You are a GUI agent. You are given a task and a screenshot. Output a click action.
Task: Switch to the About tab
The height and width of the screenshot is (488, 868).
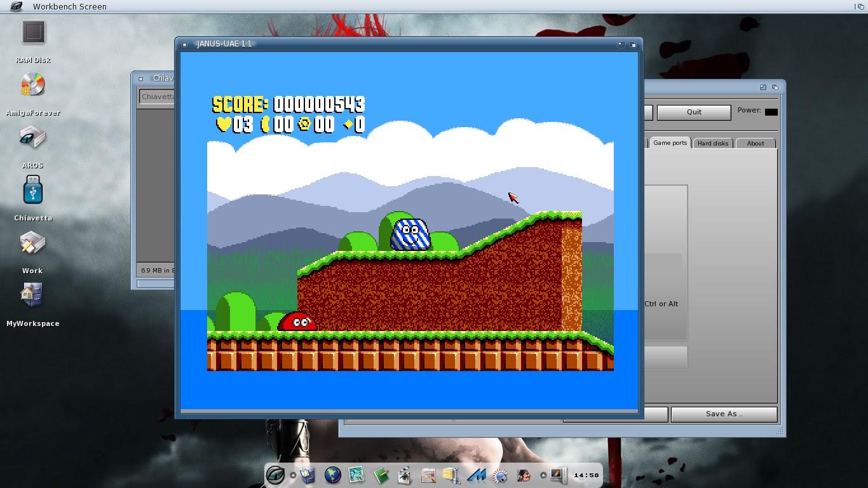click(x=756, y=144)
